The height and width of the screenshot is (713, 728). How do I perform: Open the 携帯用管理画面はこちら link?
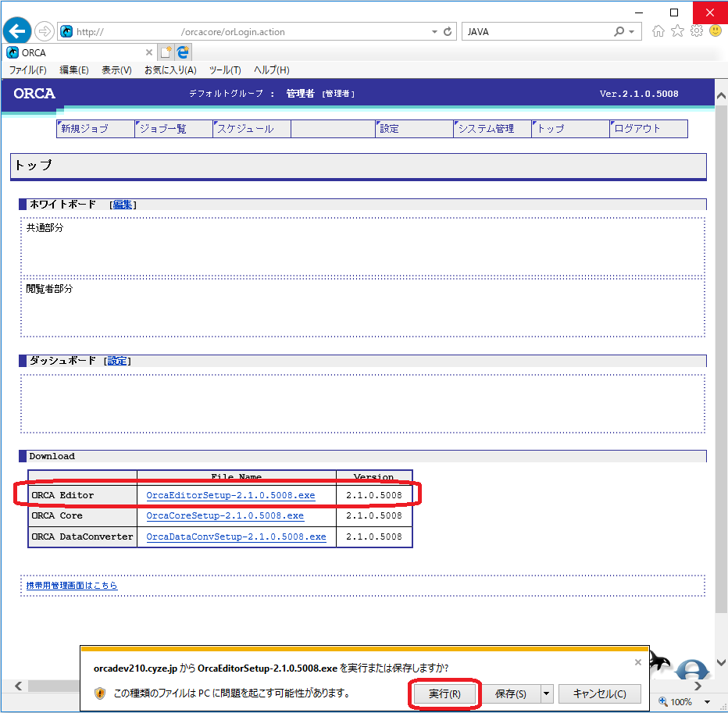72,586
